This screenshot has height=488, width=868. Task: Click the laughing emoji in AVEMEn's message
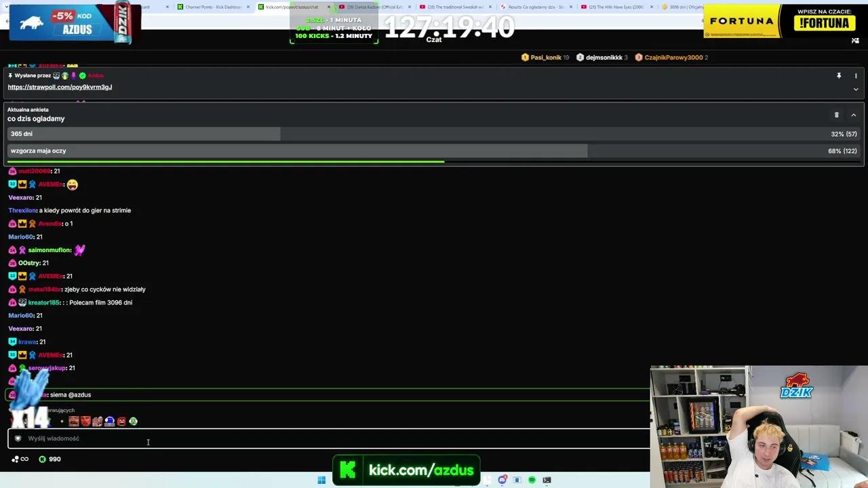coord(73,184)
